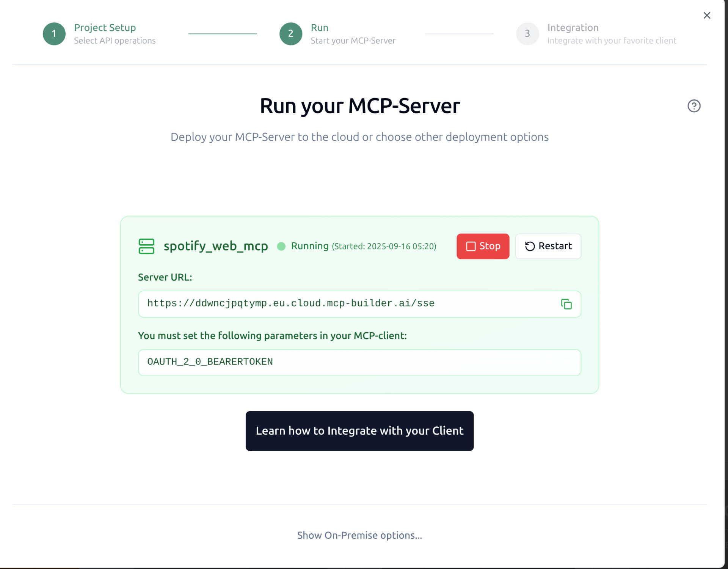Select the Integration step
728x569 pixels.
[573, 27]
